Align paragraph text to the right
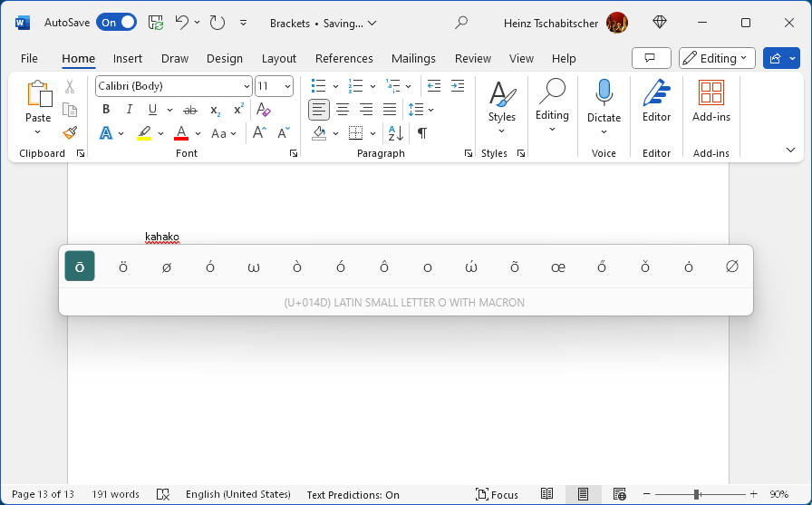 (366, 110)
